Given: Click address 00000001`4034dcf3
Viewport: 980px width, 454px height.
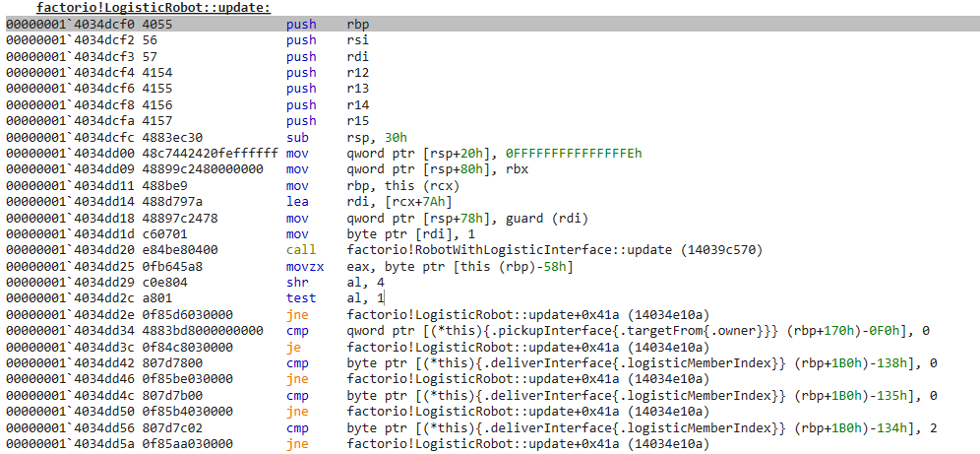Looking at the screenshot, I should coord(70,57).
